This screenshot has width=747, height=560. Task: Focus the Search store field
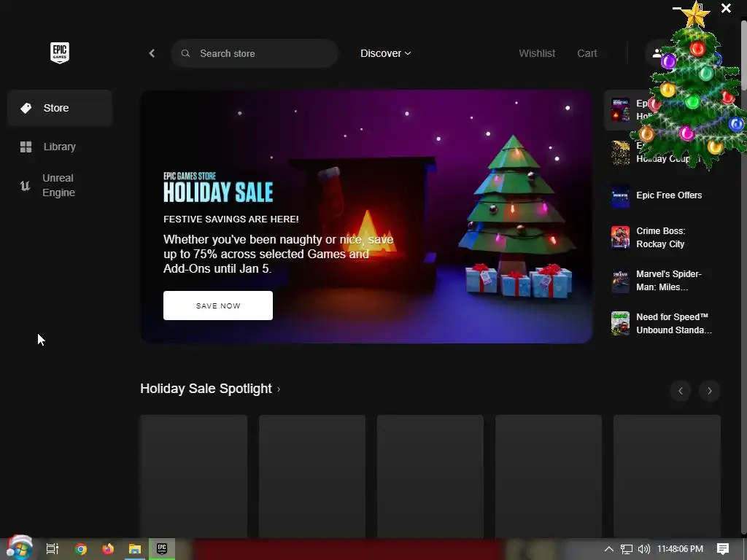(255, 53)
